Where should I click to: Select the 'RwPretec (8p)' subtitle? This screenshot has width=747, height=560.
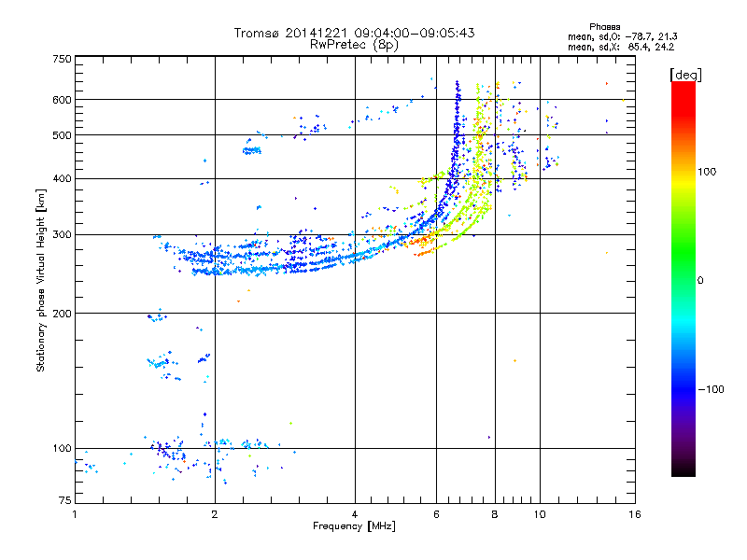click(x=354, y=45)
